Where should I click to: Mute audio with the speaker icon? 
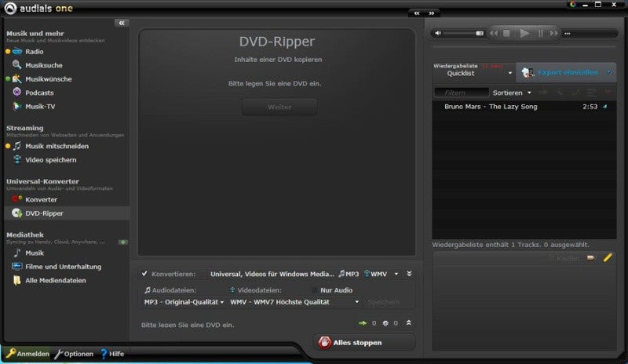point(438,33)
